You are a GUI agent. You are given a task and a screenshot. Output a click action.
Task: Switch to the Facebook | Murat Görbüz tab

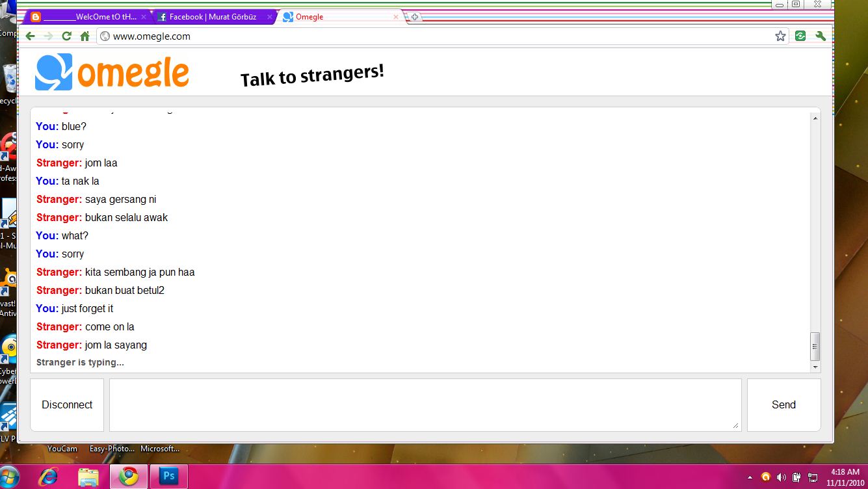coord(215,17)
